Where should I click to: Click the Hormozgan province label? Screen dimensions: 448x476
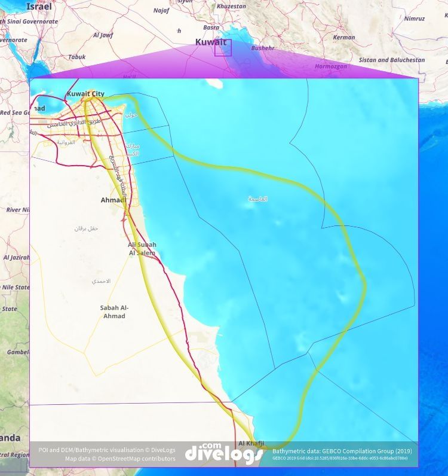(x=331, y=66)
